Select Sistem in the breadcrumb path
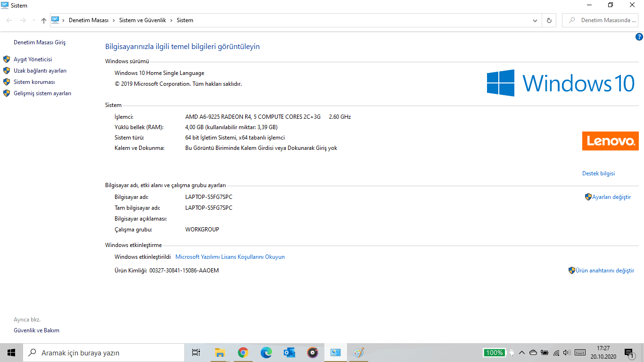Viewport: 644px width, 362px height. [x=185, y=20]
